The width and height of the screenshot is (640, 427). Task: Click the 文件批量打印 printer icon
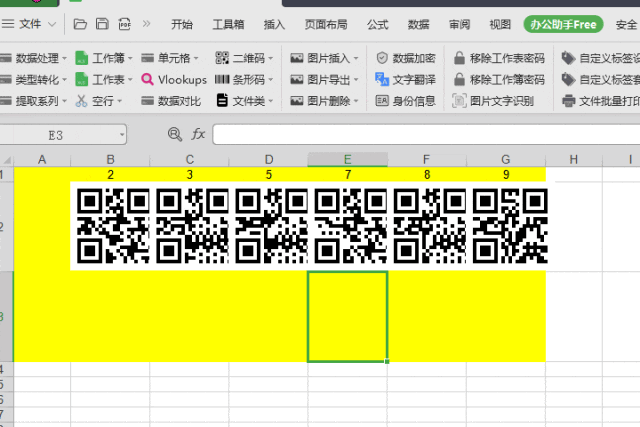(569, 100)
